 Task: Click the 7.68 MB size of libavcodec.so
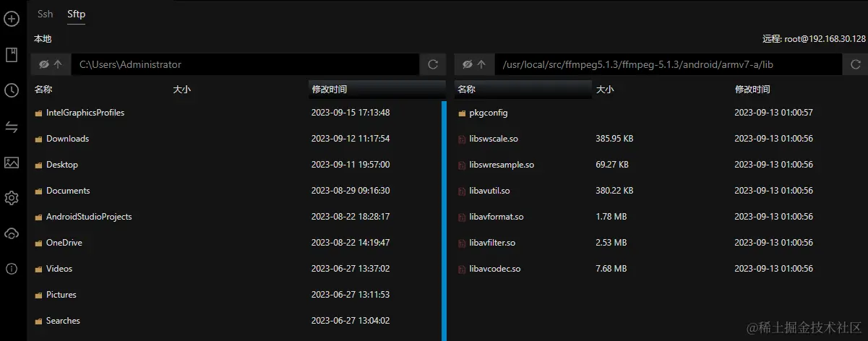click(x=611, y=269)
